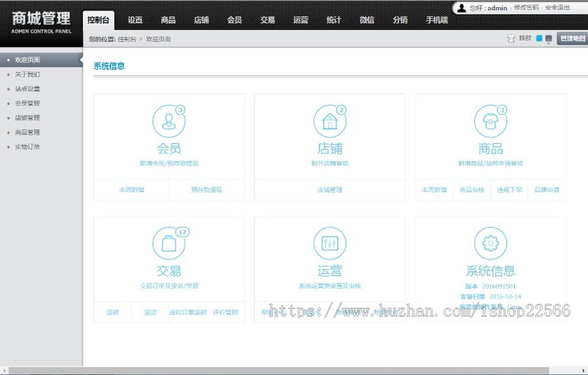588x375 pixels.
Task: Open the 微信 top navigation tab
Action: coord(367,20)
